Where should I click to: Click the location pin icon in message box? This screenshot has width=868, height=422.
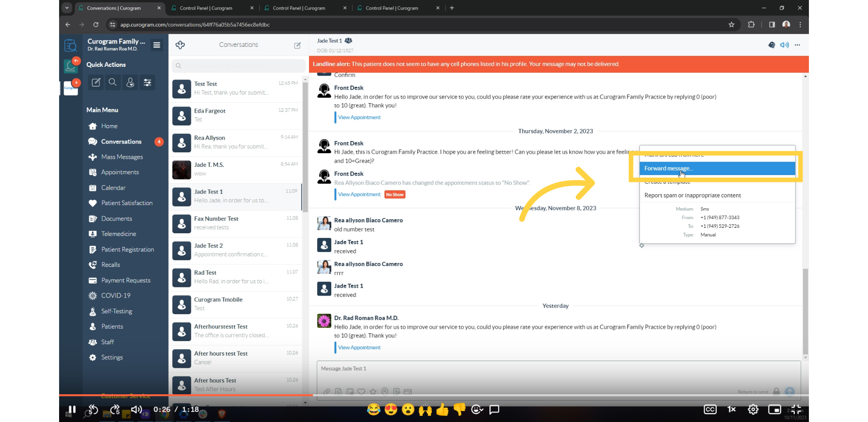pos(385,392)
